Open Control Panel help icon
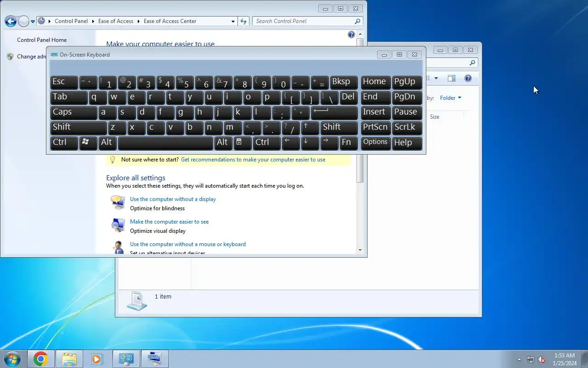The image size is (588, 368). (x=351, y=34)
